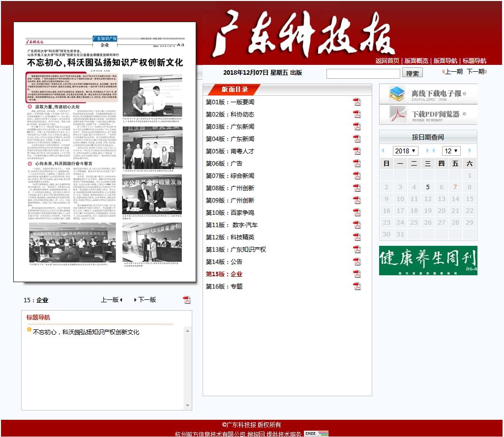Click the search text input field
504x437 pixels.
363,73
